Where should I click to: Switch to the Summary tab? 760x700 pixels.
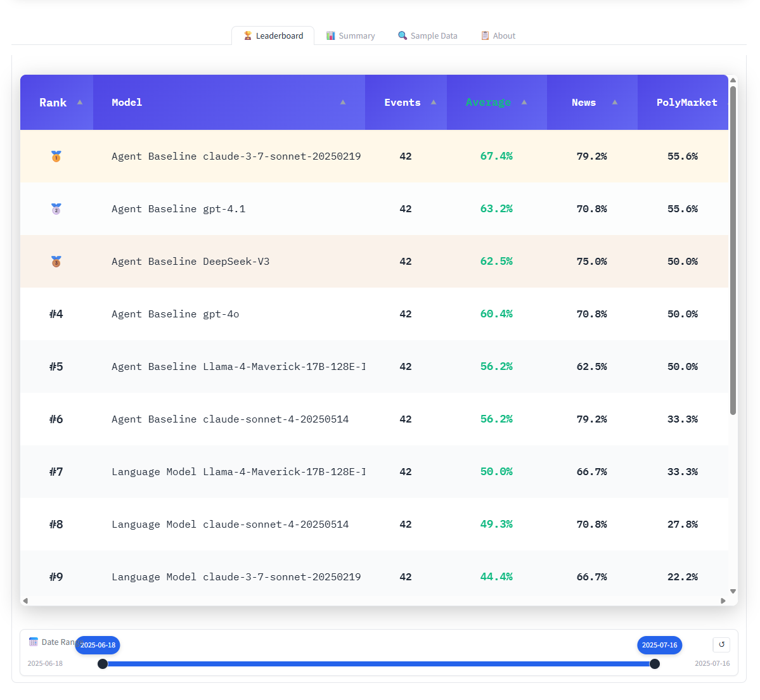351,36
